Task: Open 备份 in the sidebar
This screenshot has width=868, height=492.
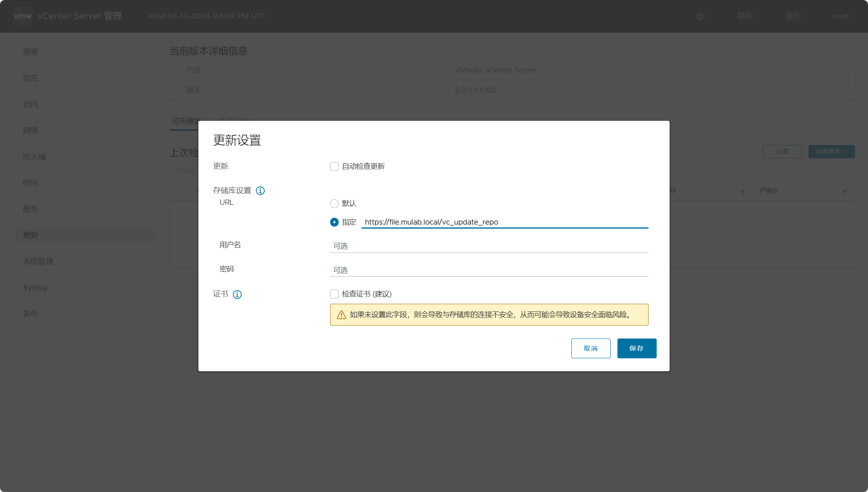Action: point(31,313)
